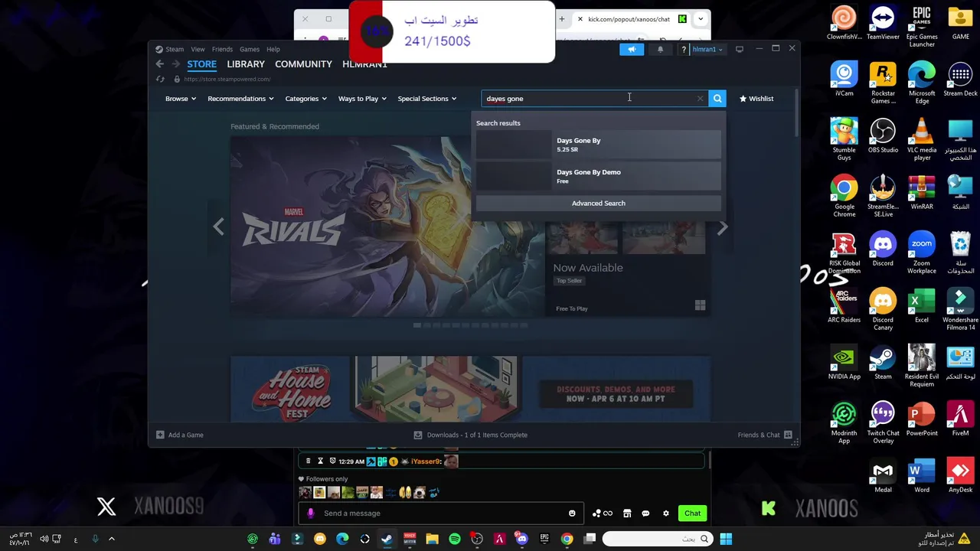Switch Steam to Big Picture mode icon
Screen dimensions: 980x551
739,49
